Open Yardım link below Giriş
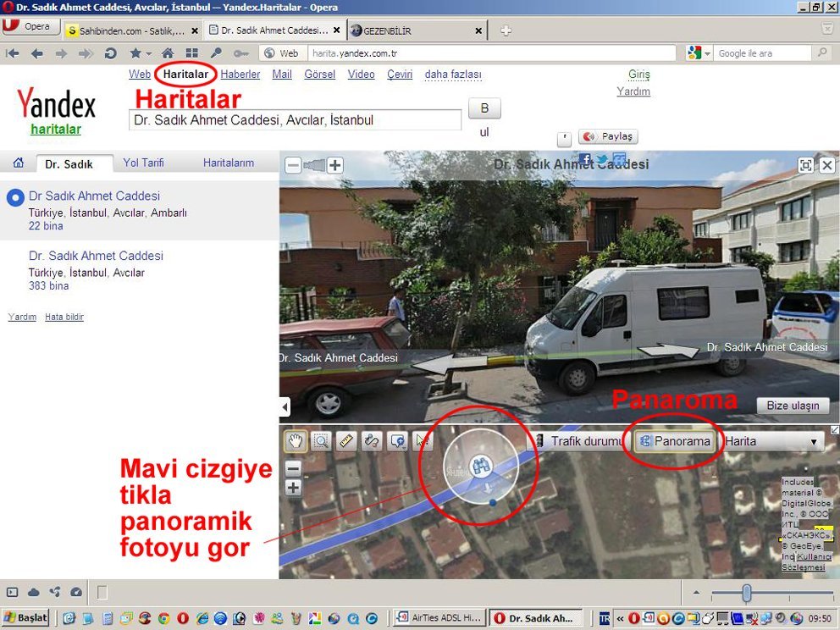The width and height of the screenshot is (840, 630). pos(633,91)
